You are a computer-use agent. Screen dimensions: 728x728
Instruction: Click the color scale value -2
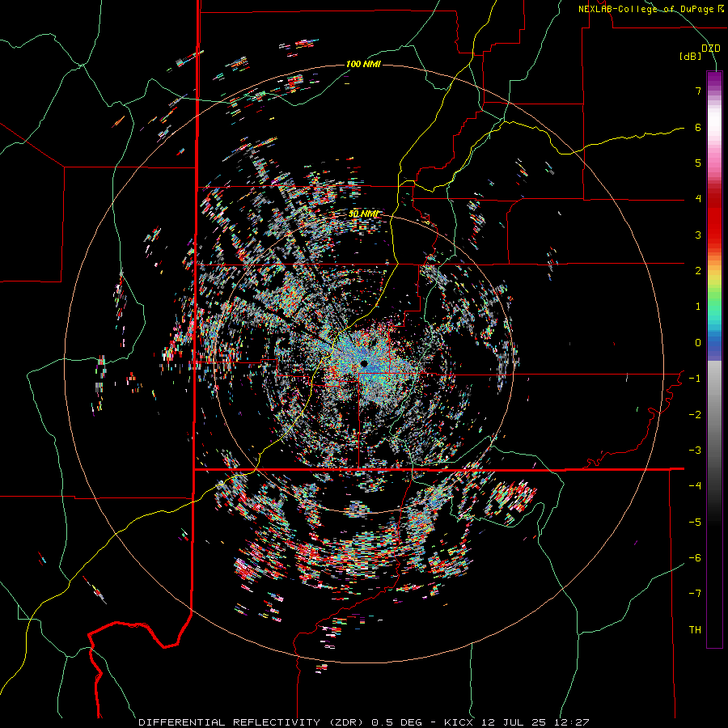[x=695, y=415]
